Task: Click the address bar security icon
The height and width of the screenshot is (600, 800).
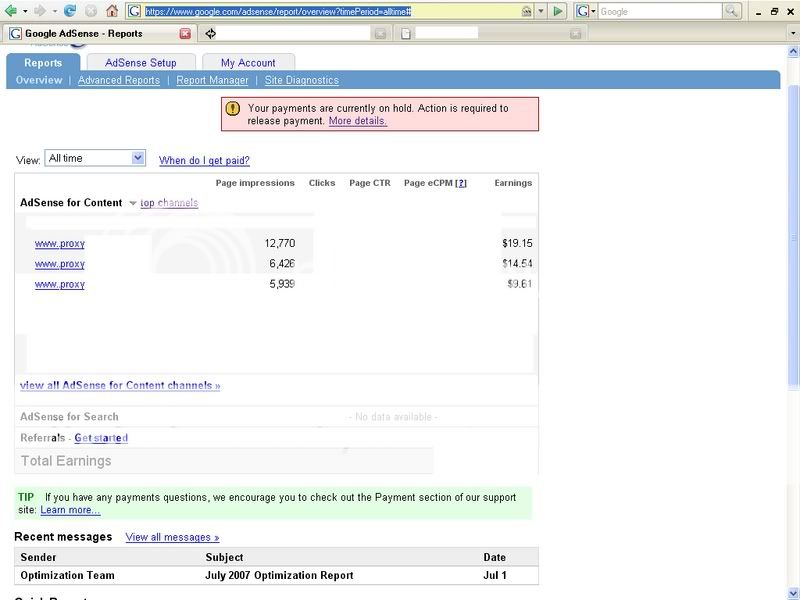Action: pos(527,11)
